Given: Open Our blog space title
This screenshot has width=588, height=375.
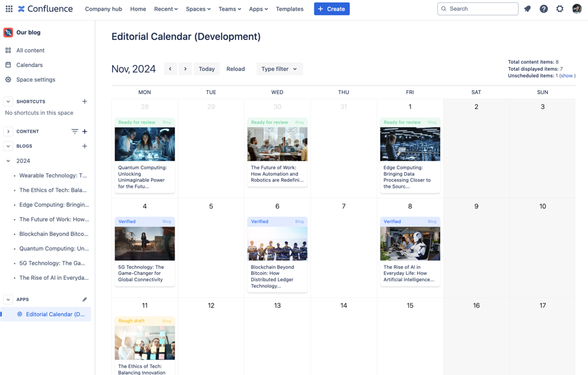Looking at the screenshot, I should coord(29,33).
